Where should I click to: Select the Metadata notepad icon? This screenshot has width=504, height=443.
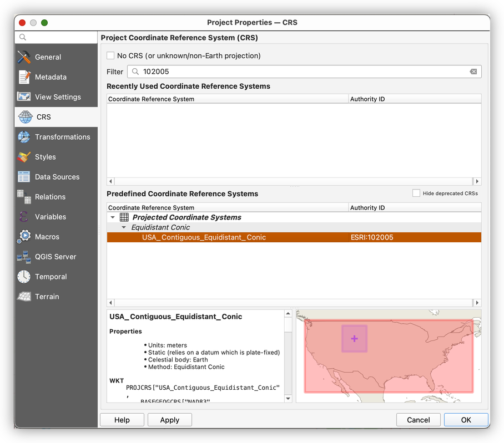24,77
